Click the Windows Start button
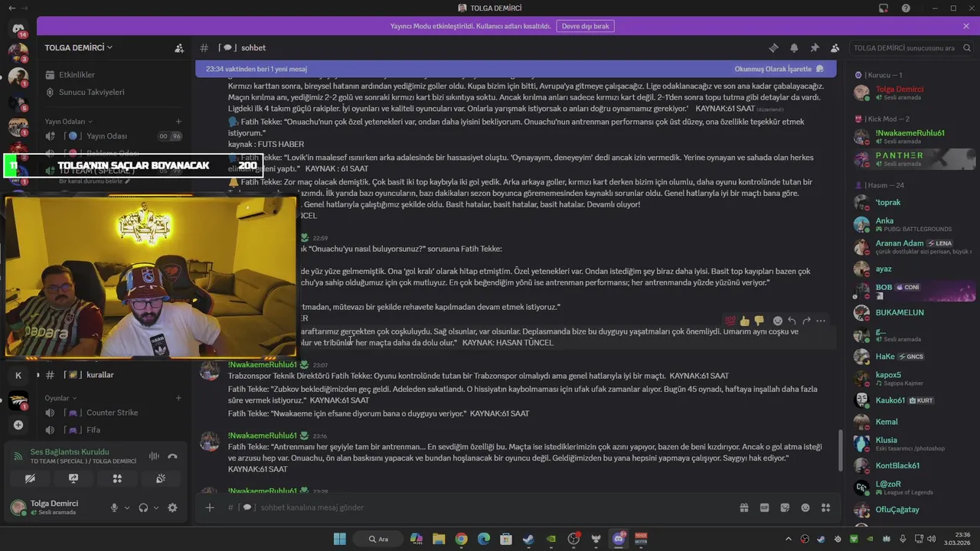Viewport: 980px width, 551px height. click(x=339, y=539)
